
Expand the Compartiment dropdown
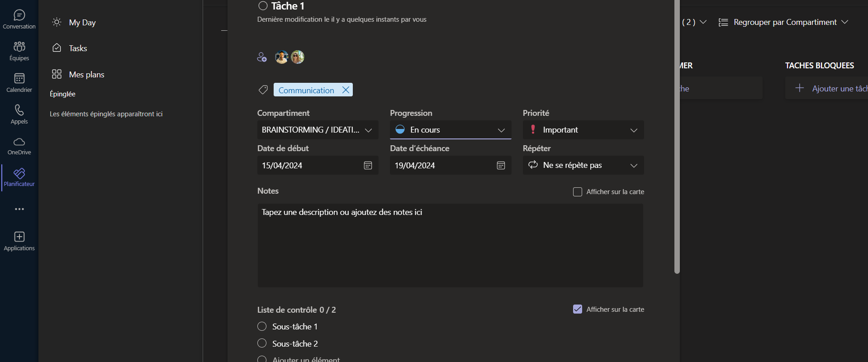[x=318, y=130]
